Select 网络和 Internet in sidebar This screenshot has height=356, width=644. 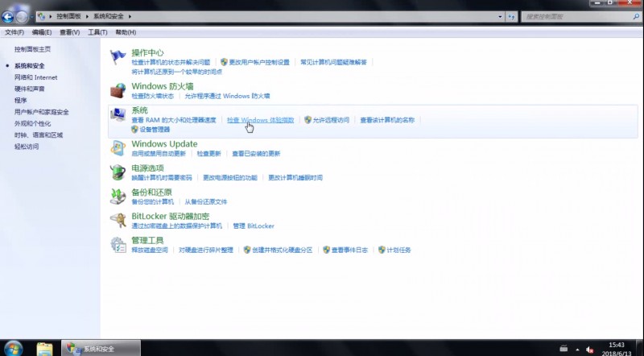[35, 77]
